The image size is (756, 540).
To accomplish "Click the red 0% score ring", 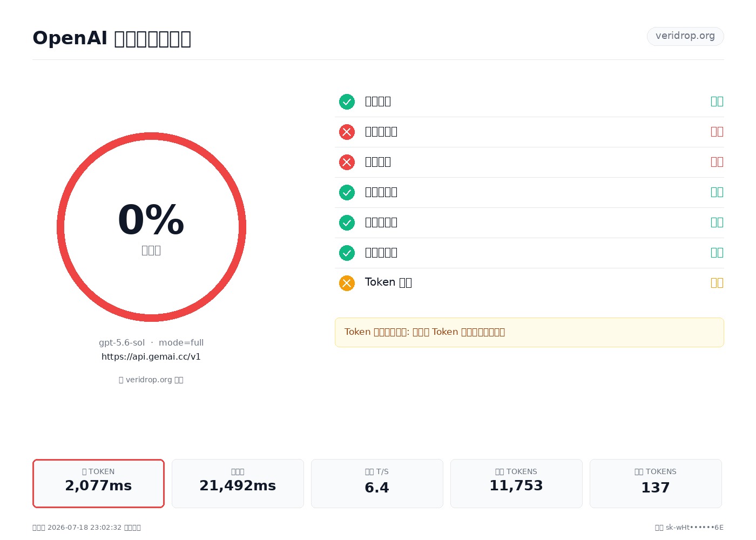I will 151,227.
